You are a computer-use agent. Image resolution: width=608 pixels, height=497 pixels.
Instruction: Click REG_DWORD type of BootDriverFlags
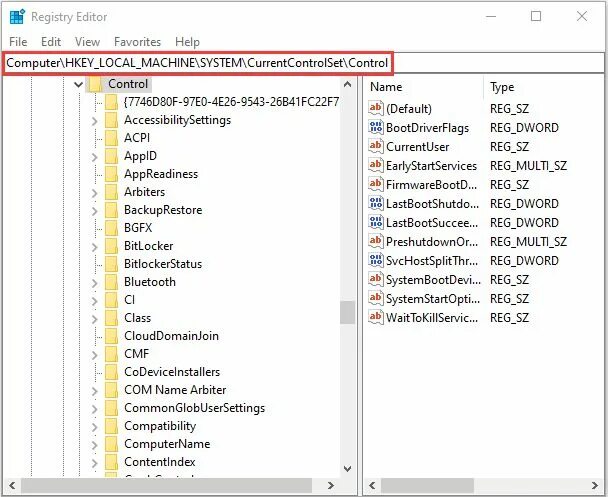tap(524, 128)
